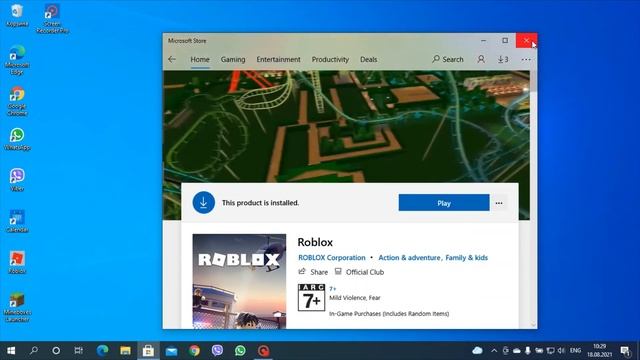Viewport: 640px width, 360px height.
Task: Expand hidden system tray icons
Action: (x=494, y=351)
